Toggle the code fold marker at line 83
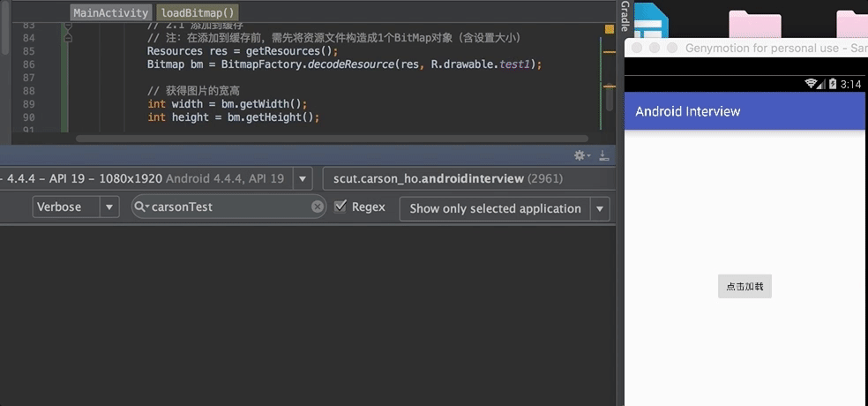 (x=68, y=26)
